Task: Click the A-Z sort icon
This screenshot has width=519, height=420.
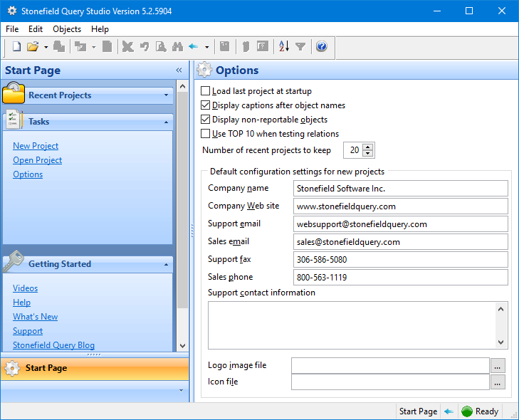Action: 284,47
